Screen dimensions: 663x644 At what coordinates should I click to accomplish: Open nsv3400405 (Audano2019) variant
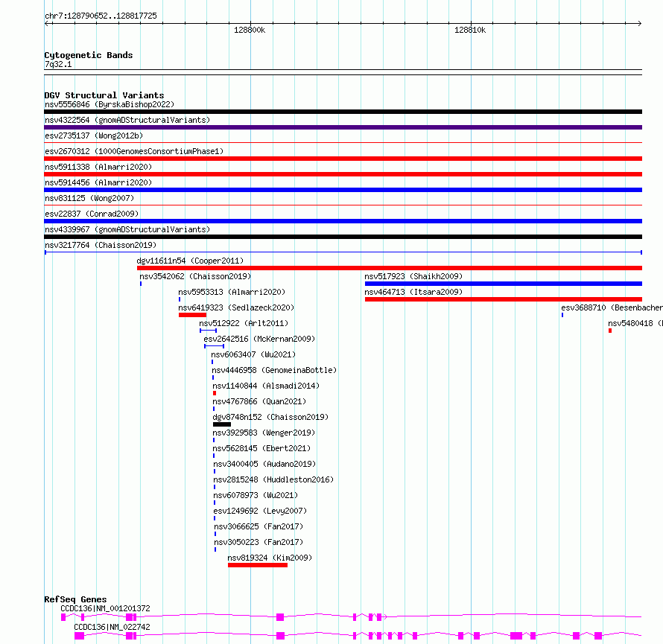264,464
